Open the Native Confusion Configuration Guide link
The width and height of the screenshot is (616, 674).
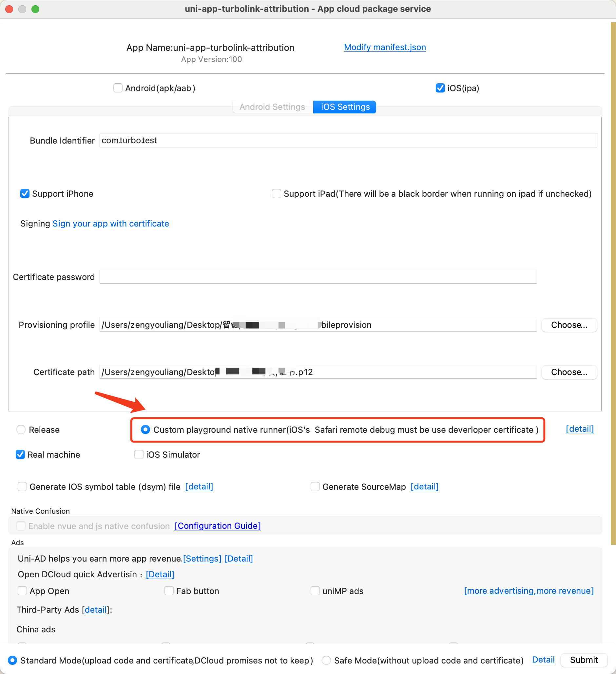tap(218, 526)
